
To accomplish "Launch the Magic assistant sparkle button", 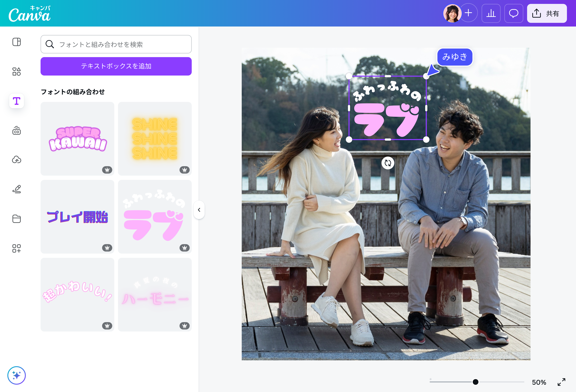I will click(x=17, y=375).
